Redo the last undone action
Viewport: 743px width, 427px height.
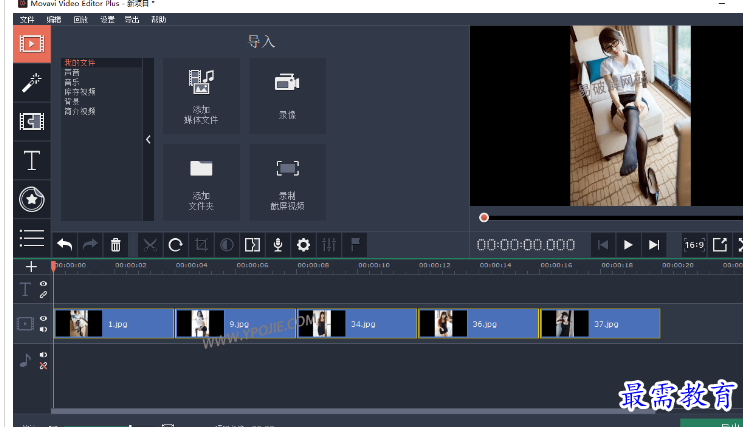pos(90,245)
